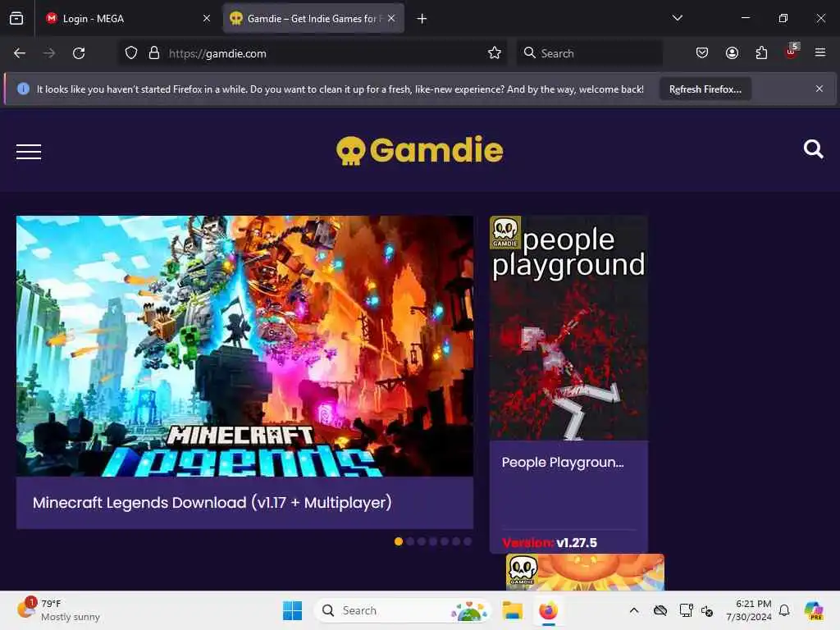Click the Version: v1.27.5 text
The image size is (840, 630).
550,543
